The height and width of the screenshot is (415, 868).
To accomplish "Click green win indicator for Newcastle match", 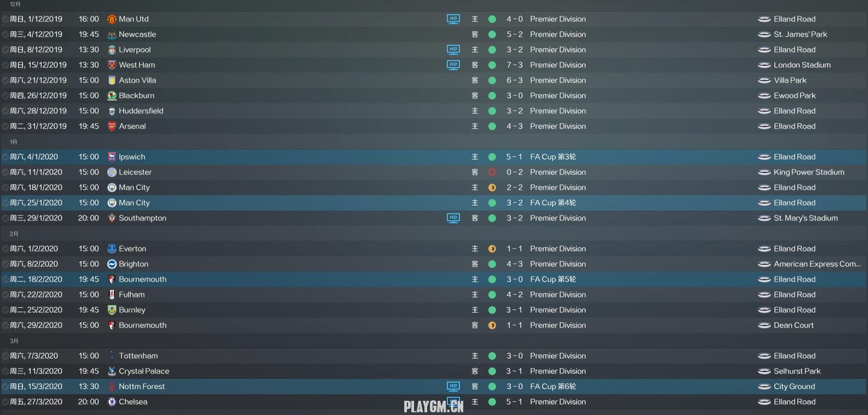I will [492, 34].
